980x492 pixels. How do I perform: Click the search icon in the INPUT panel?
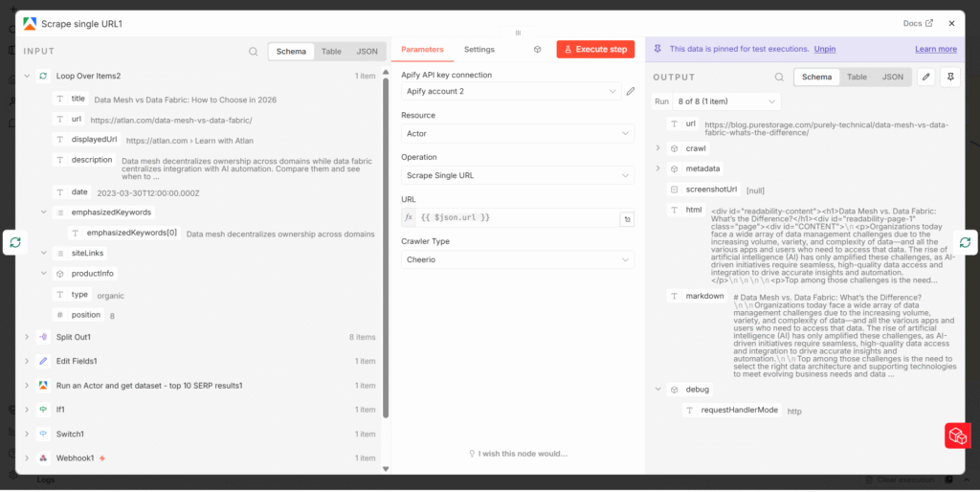tap(253, 52)
